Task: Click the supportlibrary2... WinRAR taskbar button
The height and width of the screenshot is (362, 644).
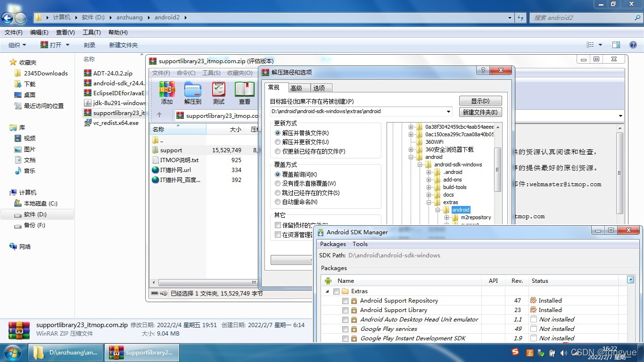Action: tap(141, 352)
